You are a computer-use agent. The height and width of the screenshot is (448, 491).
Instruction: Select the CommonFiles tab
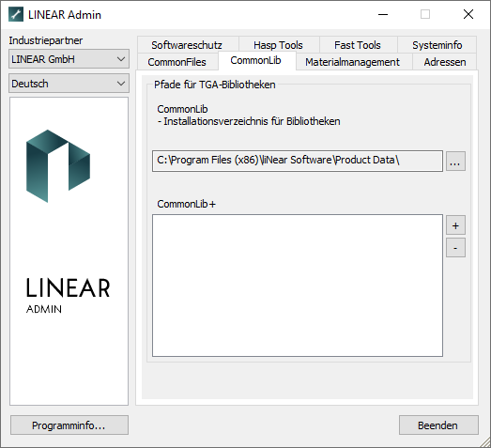click(x=177, y=62)
